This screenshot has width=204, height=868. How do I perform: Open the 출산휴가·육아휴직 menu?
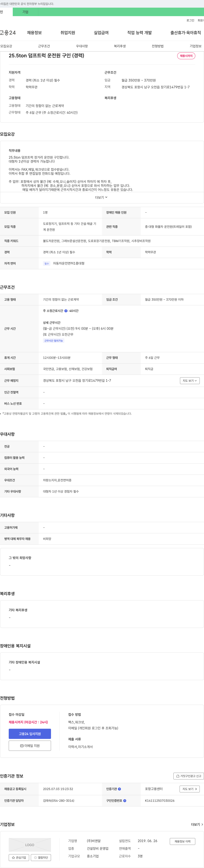pyautogui.click(x=186, y=33)
